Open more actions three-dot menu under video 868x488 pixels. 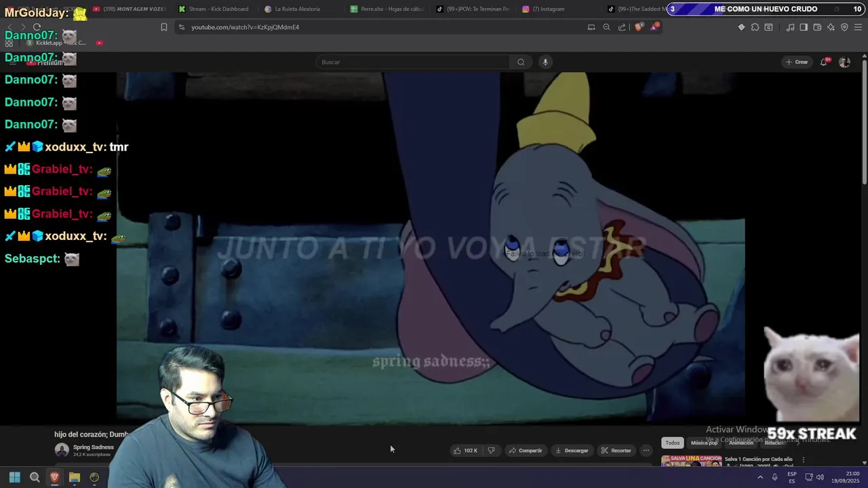[x=646, y=451]
